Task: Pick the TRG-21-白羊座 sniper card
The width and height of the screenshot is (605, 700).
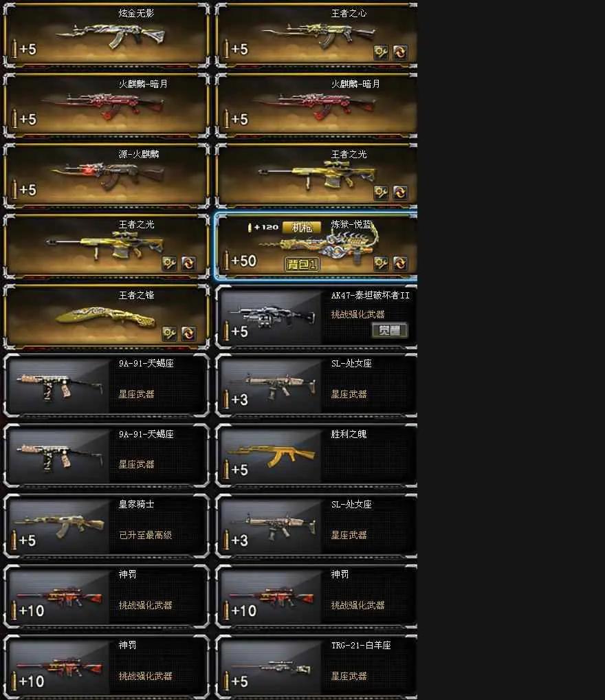Action: click(316, 667)
